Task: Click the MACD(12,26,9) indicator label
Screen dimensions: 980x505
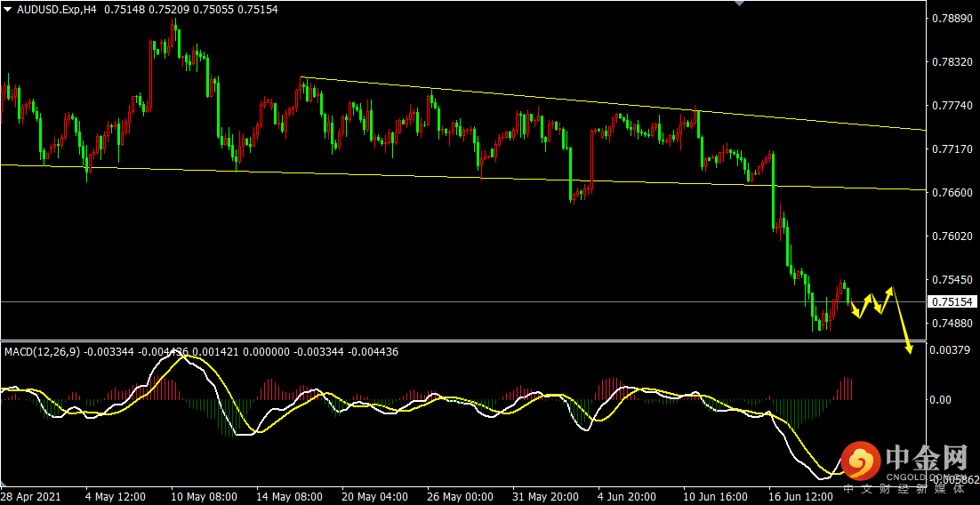Action: (x=43, y=352)
